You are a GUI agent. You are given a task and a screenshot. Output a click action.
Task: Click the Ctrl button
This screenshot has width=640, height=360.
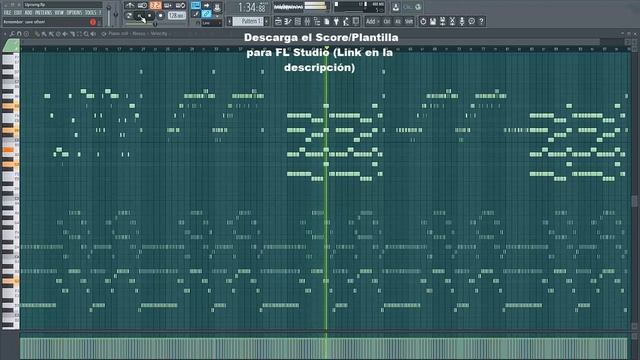point(387,21)
